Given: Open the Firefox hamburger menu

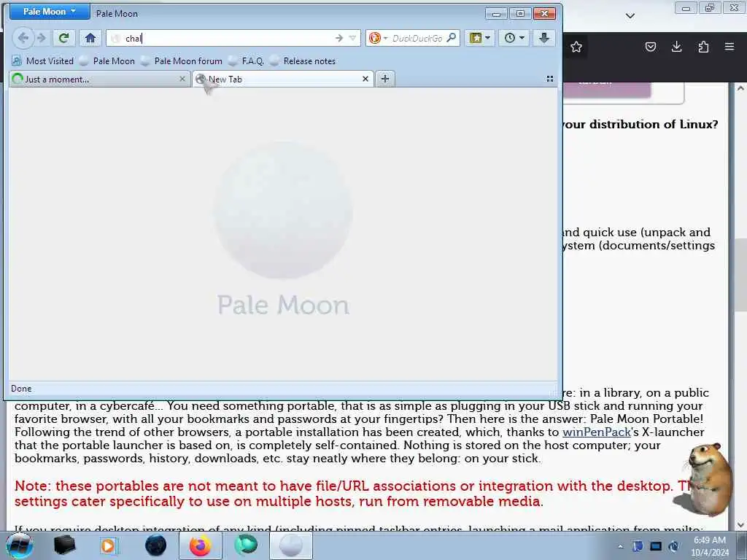Looking at the screenshot, I should click(x=729, y=47).
